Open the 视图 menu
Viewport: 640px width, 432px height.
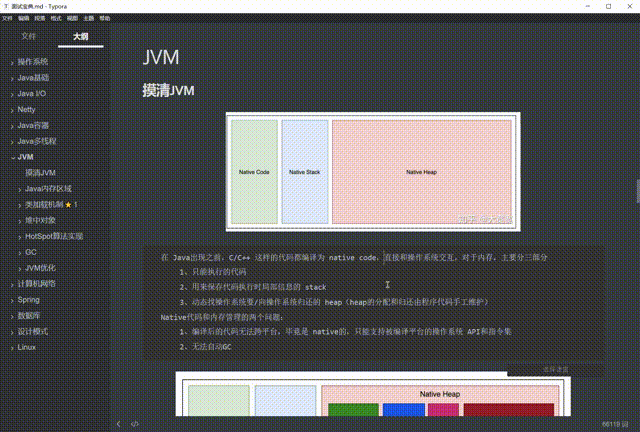(x=72, y=18)
